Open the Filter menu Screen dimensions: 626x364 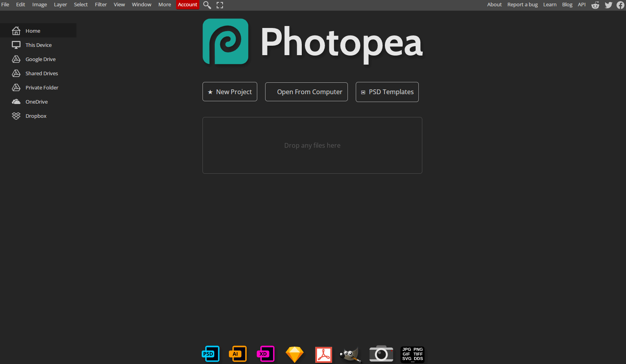[101, 5]
